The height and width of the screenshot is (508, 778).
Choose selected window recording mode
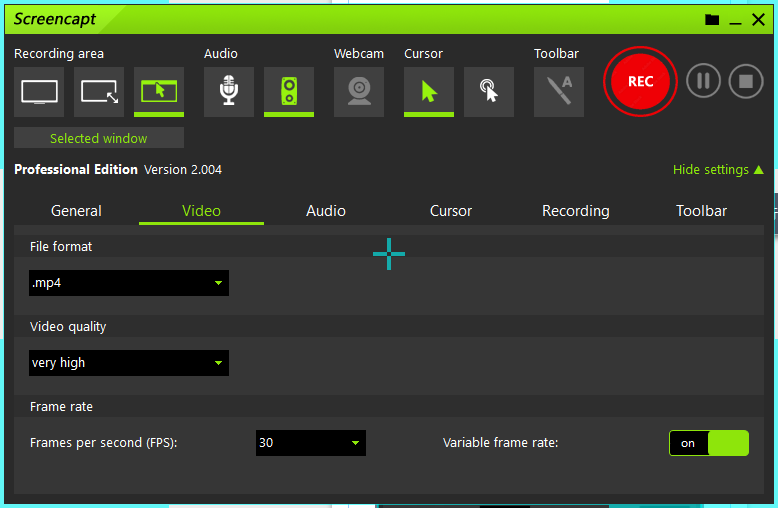pyautogui.click(x=159, y=92)
